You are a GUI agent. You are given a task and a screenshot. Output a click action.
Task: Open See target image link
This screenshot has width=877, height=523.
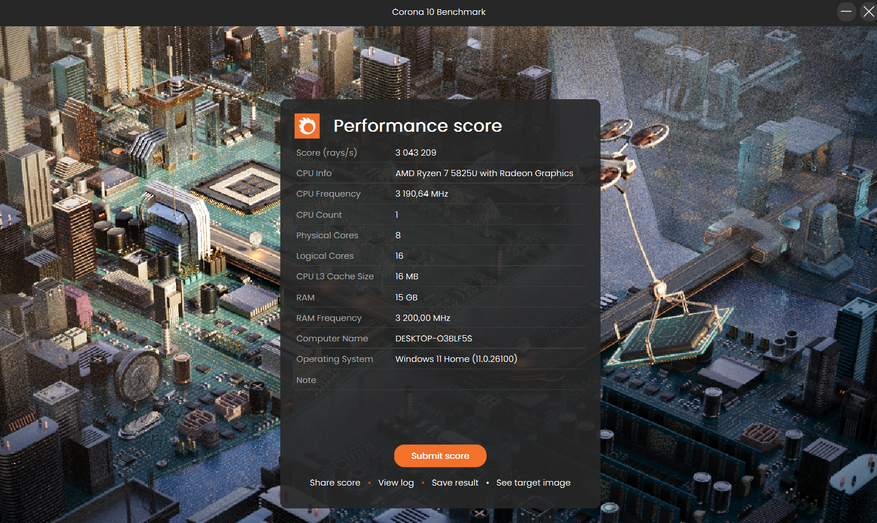pos(533,483)
